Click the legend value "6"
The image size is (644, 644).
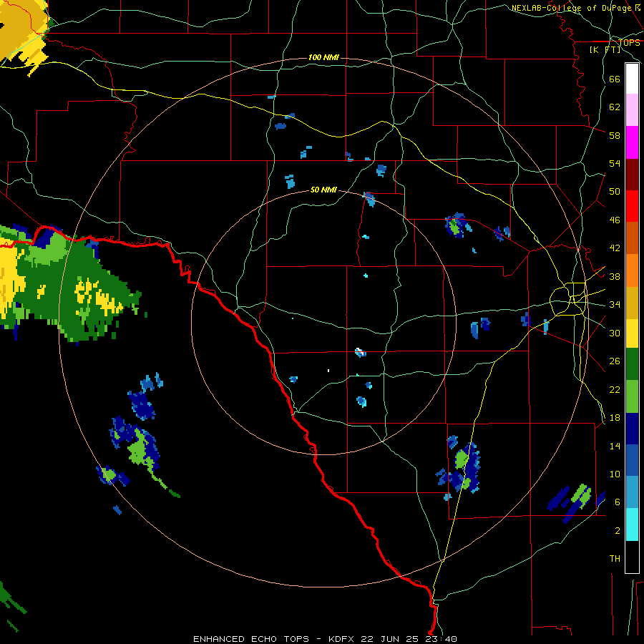[618, 502]
